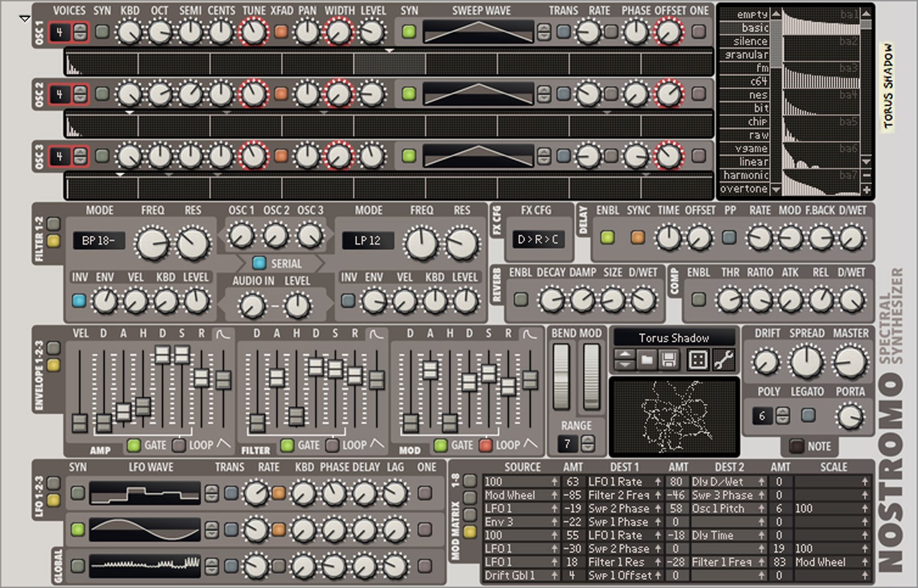Toggle the filter SERIAL switch
The image size is (918, 588).
click(259, 263)
